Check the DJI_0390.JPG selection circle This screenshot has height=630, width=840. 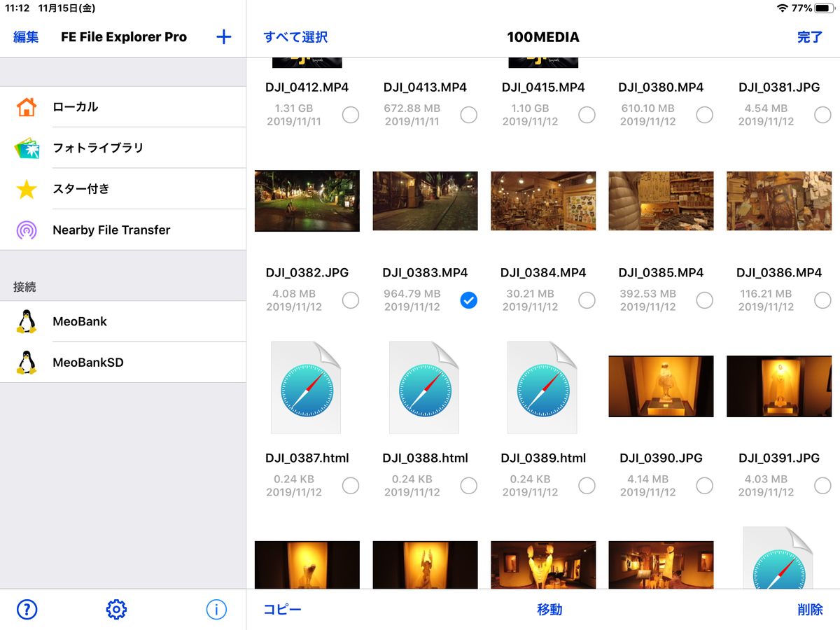coord(705,485)
